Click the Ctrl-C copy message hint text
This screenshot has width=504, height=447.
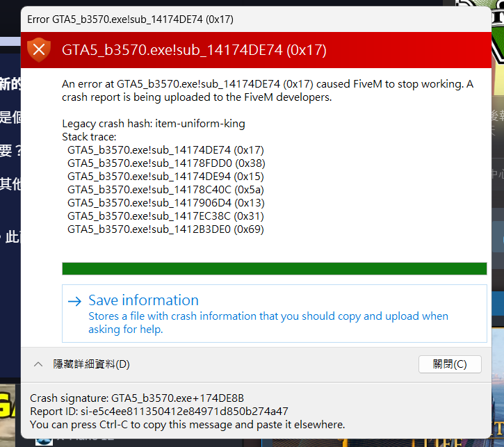(x=188, y=425)
